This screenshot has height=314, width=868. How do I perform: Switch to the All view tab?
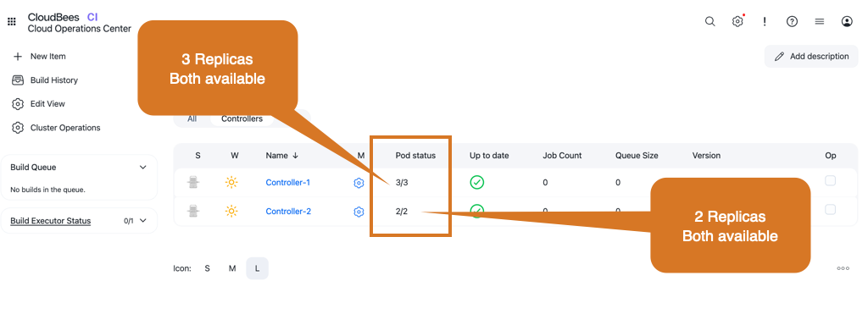click(192, 118)
